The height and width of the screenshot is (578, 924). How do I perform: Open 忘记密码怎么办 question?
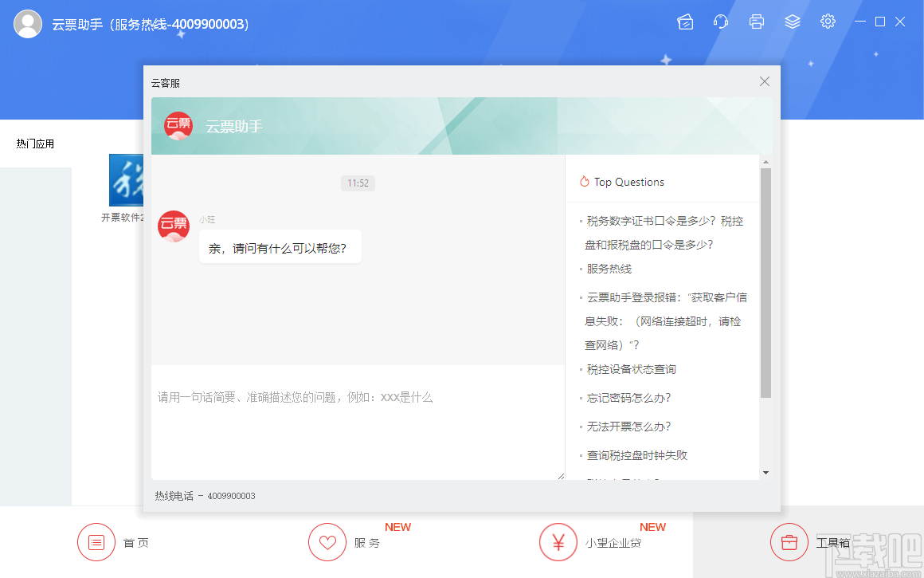point(628,398)
